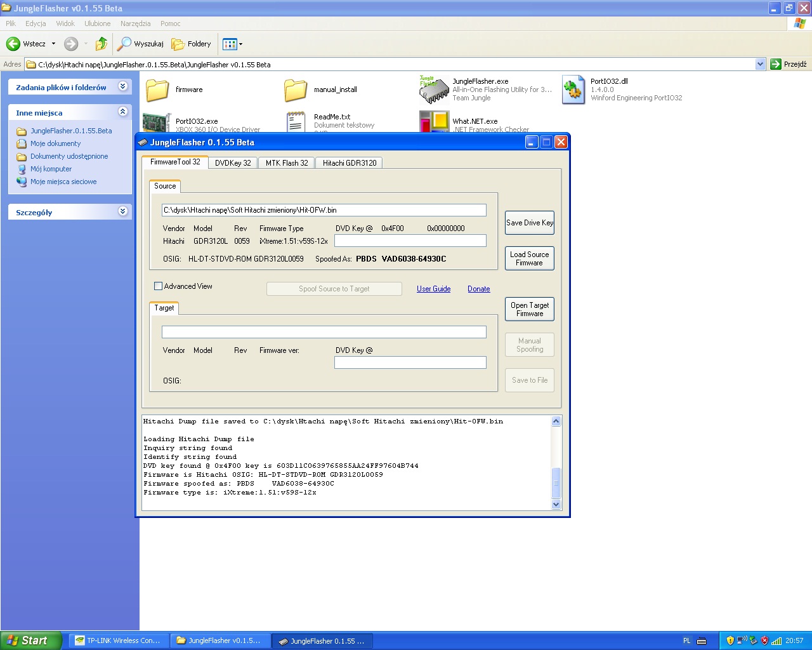Switch to the DVDKey 32 tab
The image size is (812, 650).
[x=233, y=163]
